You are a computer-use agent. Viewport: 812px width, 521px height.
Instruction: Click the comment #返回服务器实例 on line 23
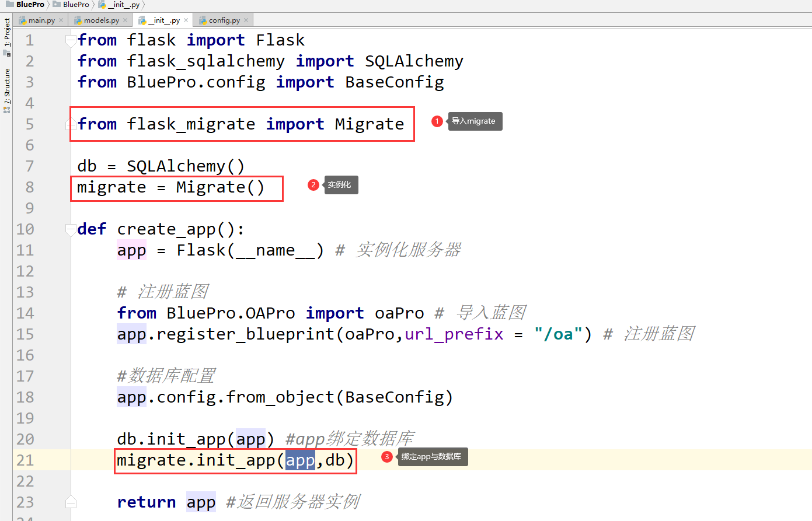[x=293, y=502]
